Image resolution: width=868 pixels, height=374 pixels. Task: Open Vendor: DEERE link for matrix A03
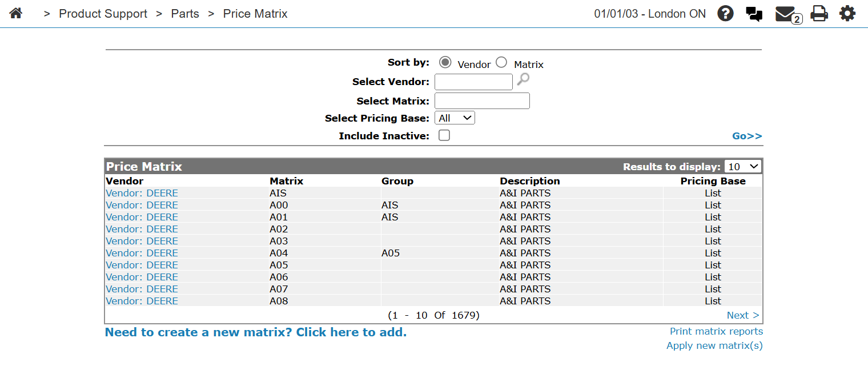(x=142, y=241)
